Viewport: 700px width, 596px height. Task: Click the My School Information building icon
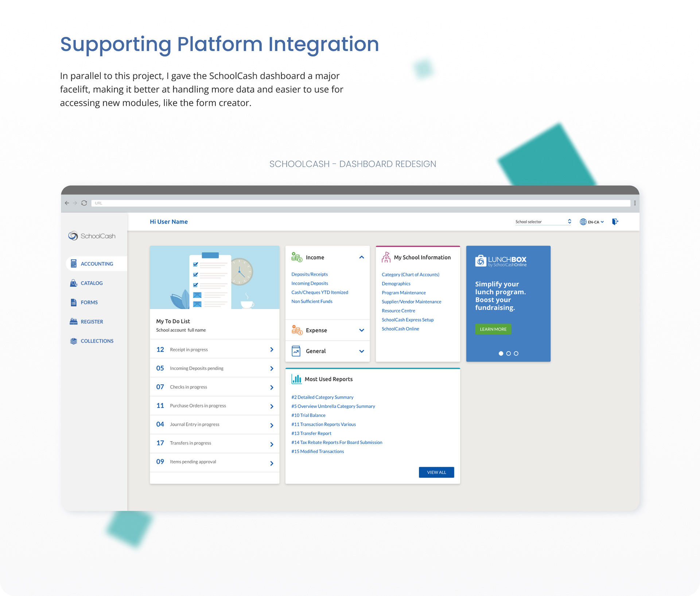pyautogui.click(x=386, y=257)
